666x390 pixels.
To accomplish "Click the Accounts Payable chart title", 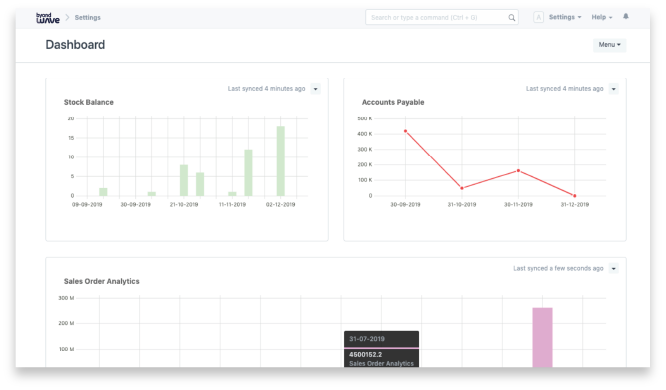I will point(393,102).
